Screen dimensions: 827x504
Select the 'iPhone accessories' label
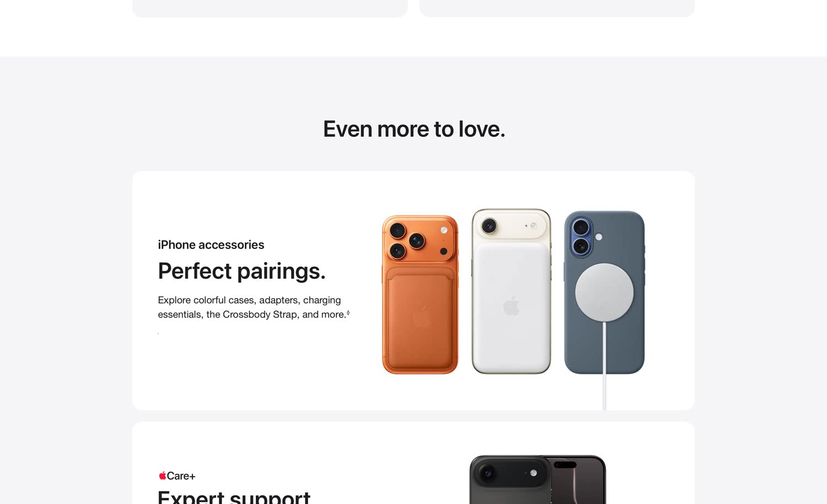point(211,245)
